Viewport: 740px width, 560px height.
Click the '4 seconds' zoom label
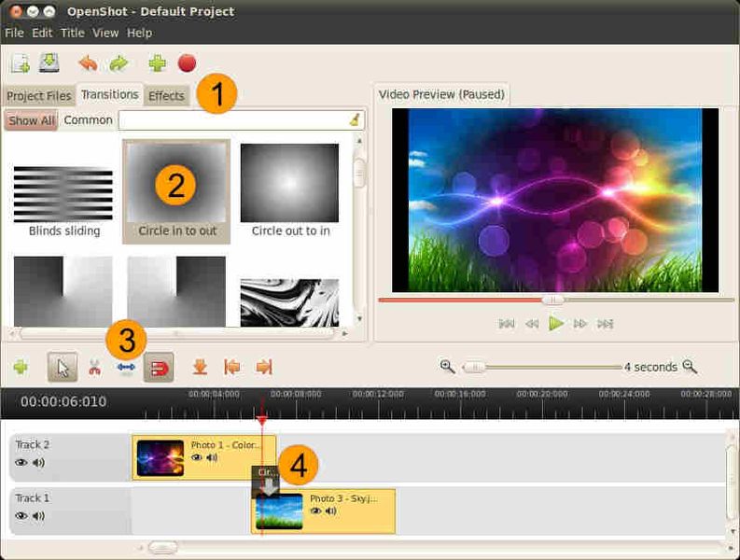point(650,367)
